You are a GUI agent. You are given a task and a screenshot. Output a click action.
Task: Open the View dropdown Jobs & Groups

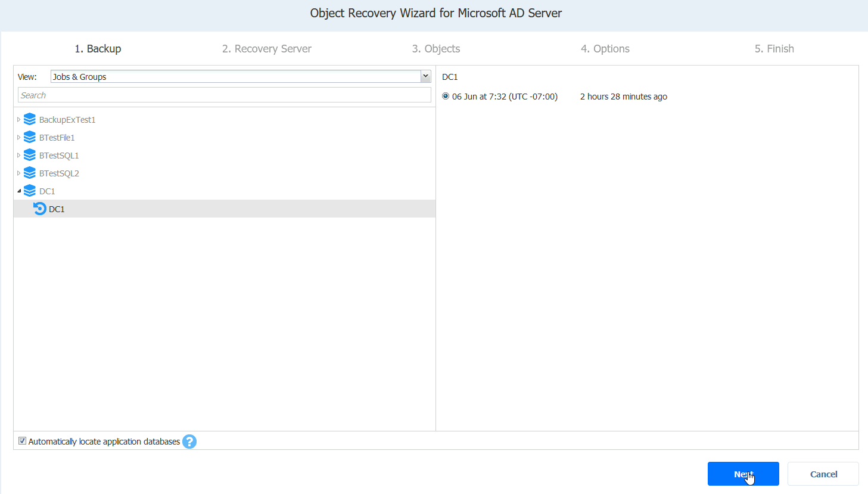[241, 76]
